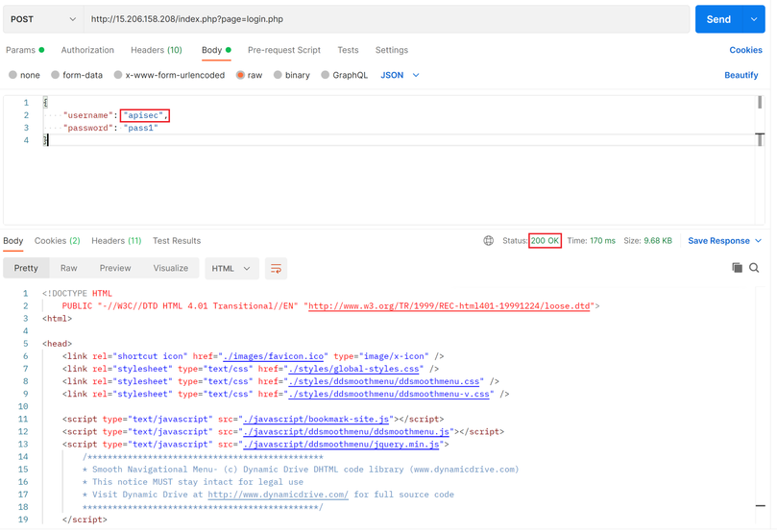
Task: Open the POST method dropdown
Action: click(43, 19)
